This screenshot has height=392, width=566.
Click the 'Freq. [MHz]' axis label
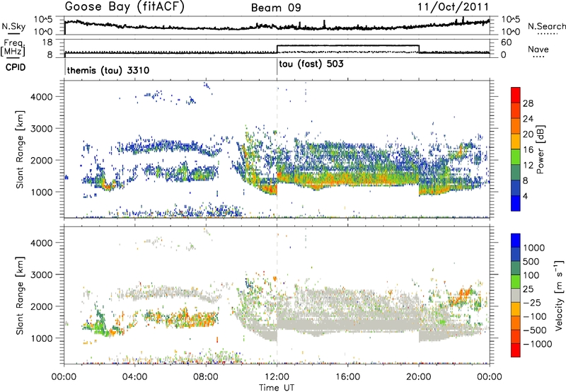14,48
